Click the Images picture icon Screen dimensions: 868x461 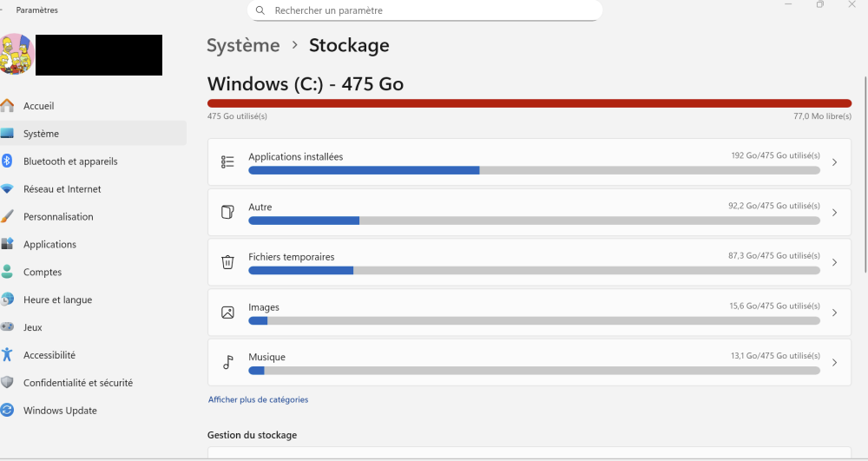click(x=227, y=313)
